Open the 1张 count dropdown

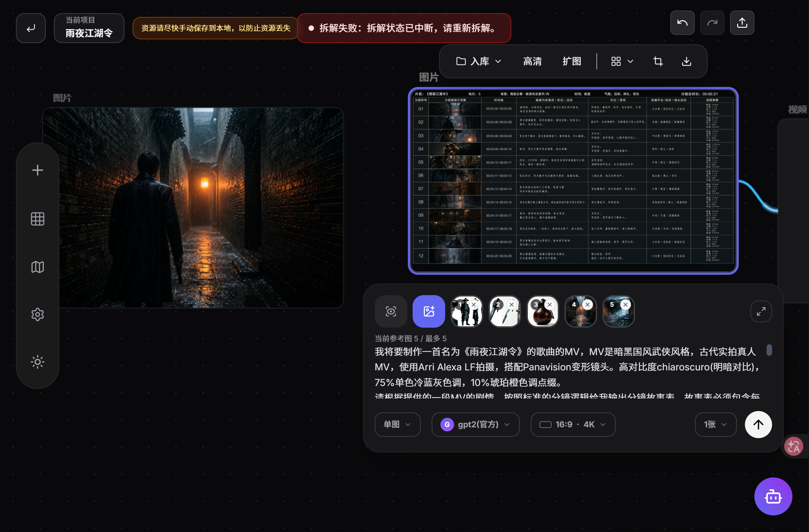click(x=715, y=425)
